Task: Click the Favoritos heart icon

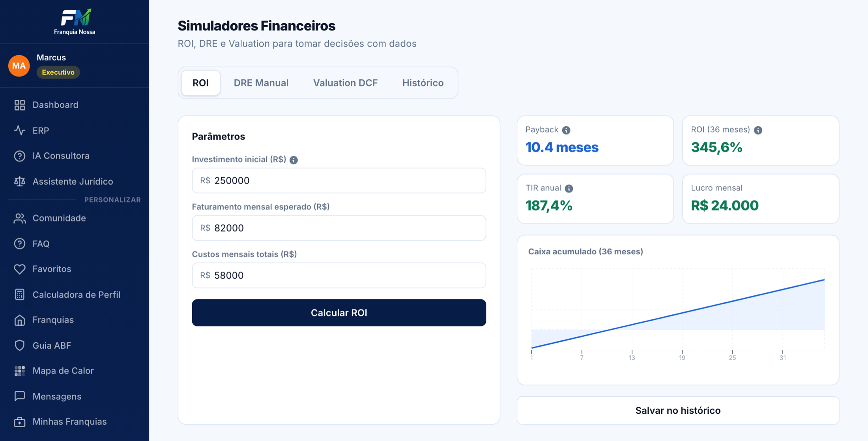Action: (19, 269)
